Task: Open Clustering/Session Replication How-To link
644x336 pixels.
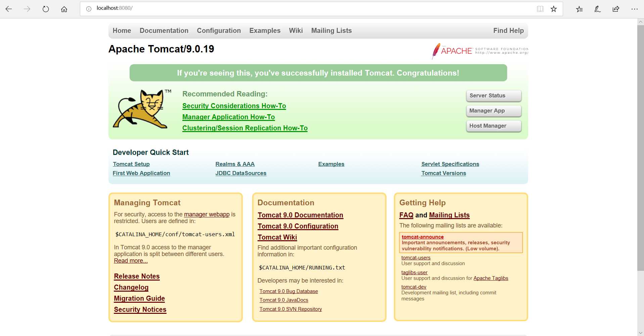Action: click(245, 128)
